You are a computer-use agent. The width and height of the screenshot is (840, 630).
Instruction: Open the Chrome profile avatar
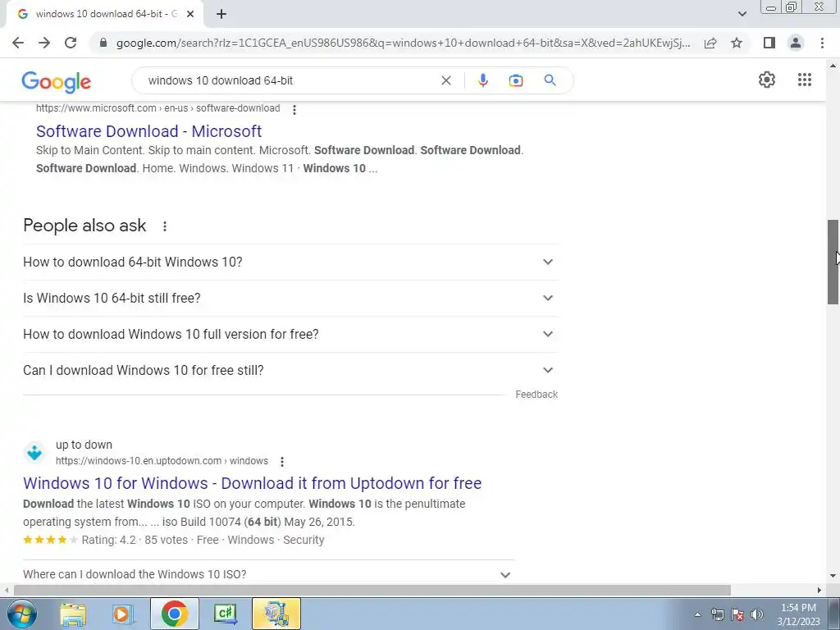pos(796,43)
